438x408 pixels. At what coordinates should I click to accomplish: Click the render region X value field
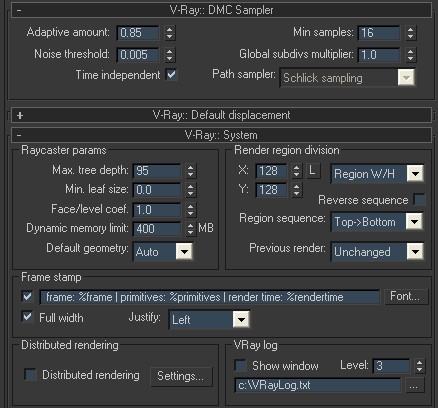tap(271, 171)
